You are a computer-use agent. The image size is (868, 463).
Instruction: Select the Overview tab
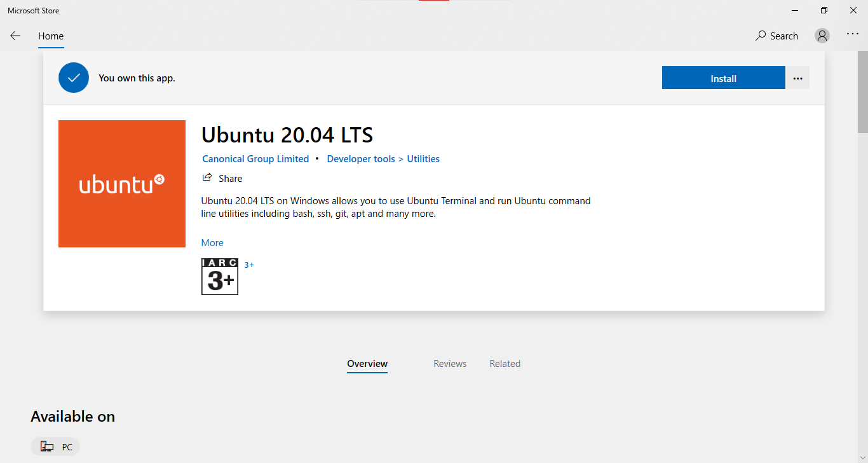point(367,364)
